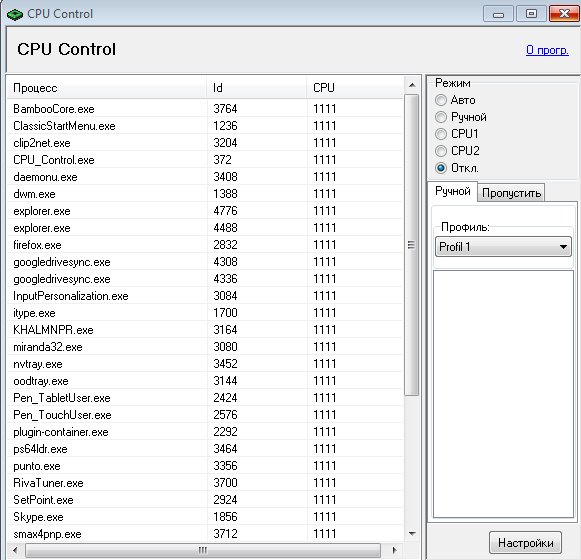Image resolution: width=581 pixels, height=560 pixels.
Task: Click the vertical scrollbar thumb
Action: pyautogui.click(x=411, y=245)
